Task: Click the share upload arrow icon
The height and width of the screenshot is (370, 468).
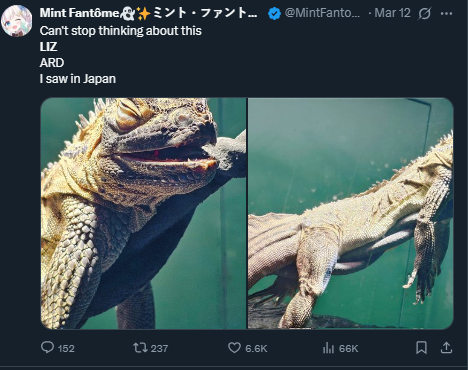Action: coord(446,348)
